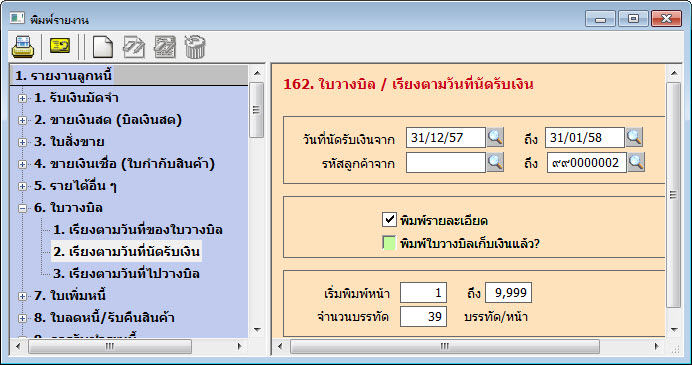The image size is (692, 365).
Task: Click the blank new document icon
Action: click(x=103, y=47)
